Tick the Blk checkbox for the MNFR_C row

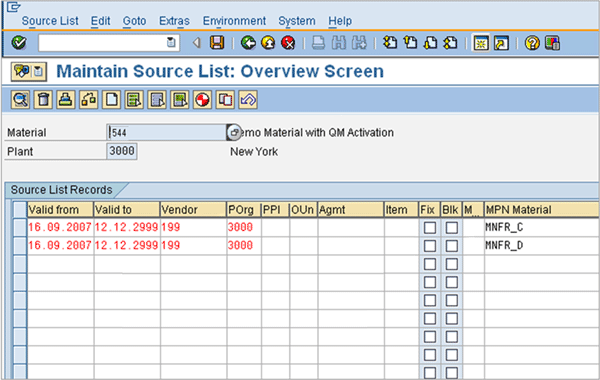tap(452, 227)
